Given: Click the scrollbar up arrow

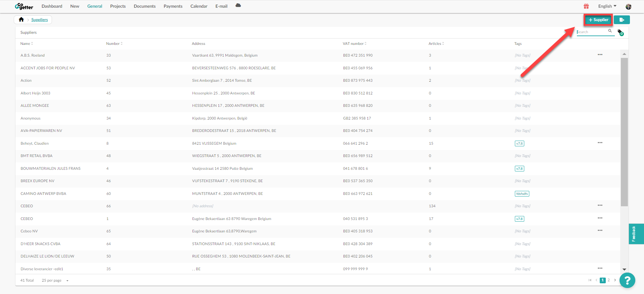Looking at the screenshot, I should [x=624, y=54].
